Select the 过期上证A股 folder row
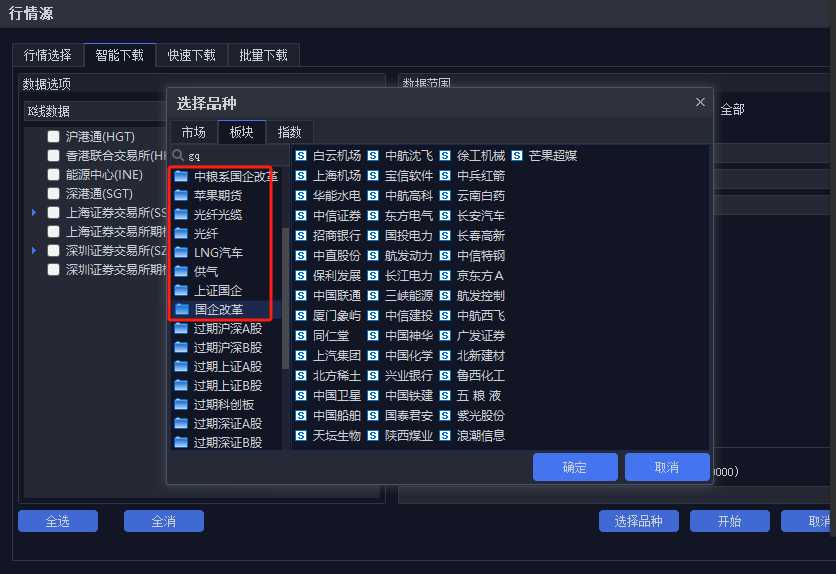Viewport: 836px width, 574px height. (x=227, y=367)
